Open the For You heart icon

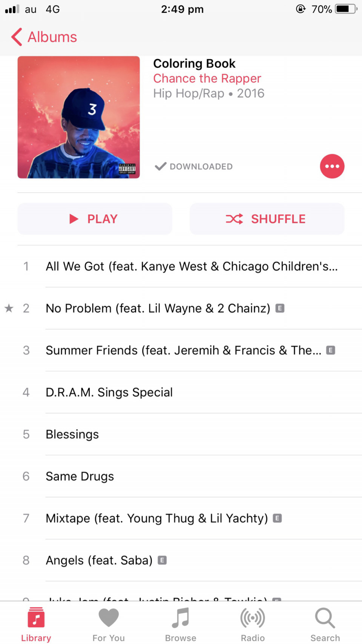point(109,618)
